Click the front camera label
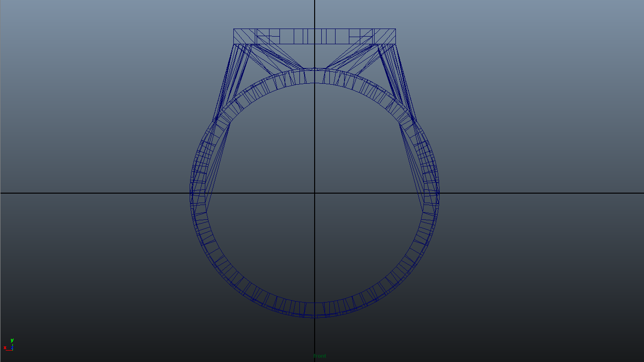644x362 pixels. coord(319,355)
